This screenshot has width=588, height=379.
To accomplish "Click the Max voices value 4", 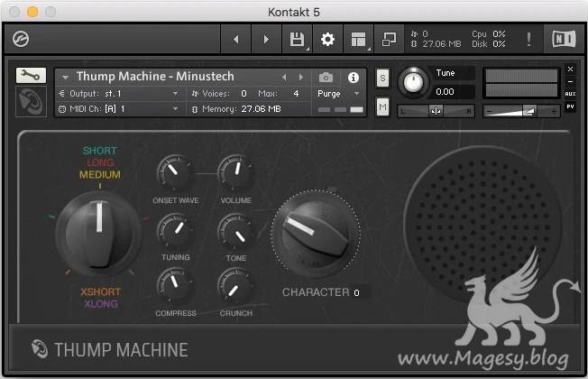I will [296, 94].
